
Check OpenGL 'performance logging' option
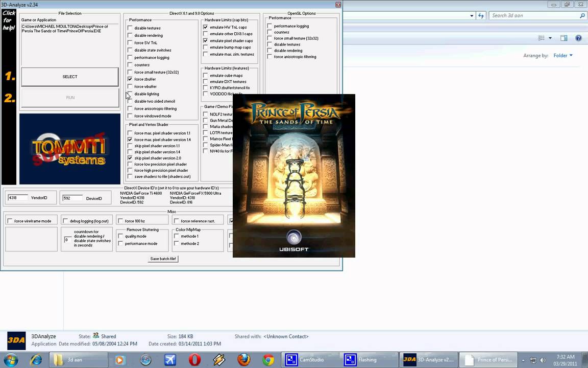269,26
